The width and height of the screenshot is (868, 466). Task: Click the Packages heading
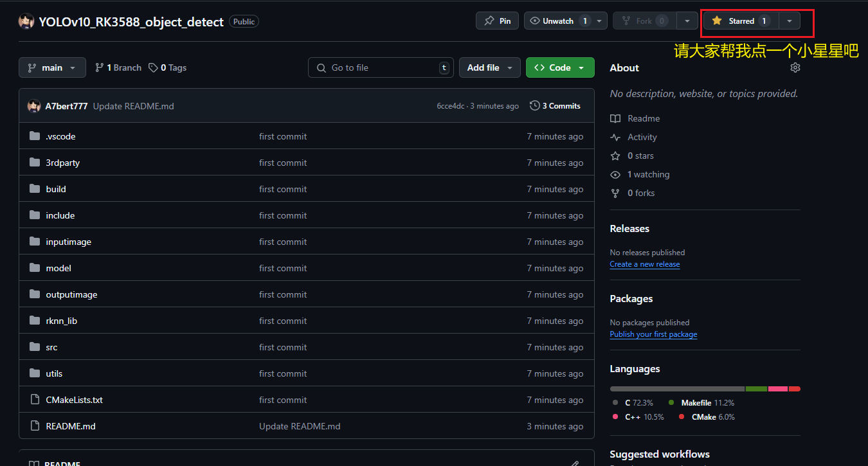coord(631,299)
